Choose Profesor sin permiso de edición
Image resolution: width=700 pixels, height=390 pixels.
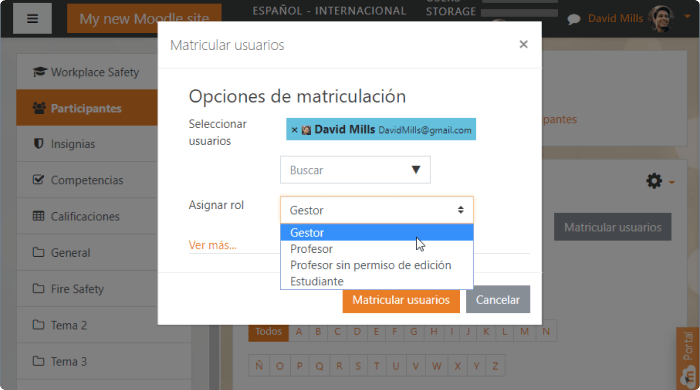[377, 265]
